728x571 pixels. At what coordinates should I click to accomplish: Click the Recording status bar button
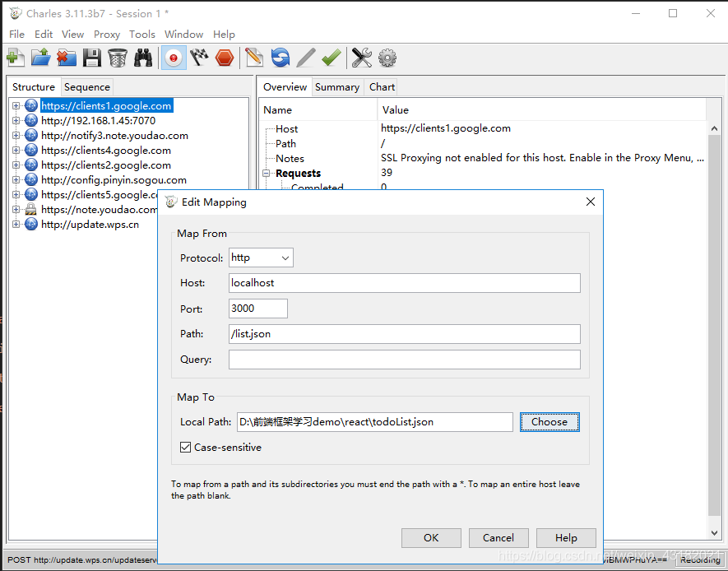tap(700, 559)
